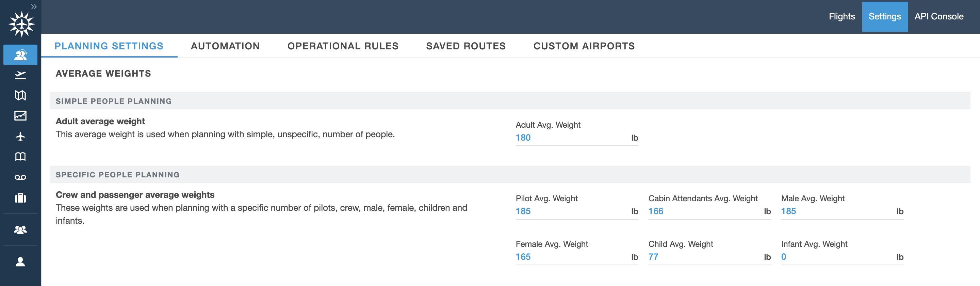This screenshot has width=980, height=286.
Task: Open Flights in the top navigation
Action: click(842, 16)
